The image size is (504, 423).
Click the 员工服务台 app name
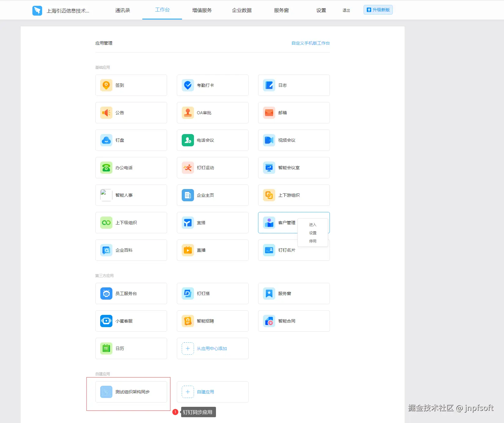pos(126,294)
